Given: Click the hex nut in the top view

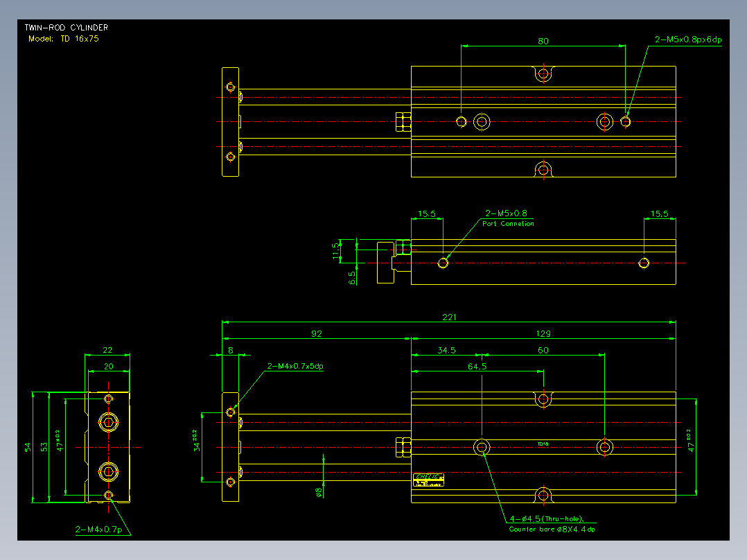Looking at the screenshot, I should pyautogui.click(x=403, y=122).
